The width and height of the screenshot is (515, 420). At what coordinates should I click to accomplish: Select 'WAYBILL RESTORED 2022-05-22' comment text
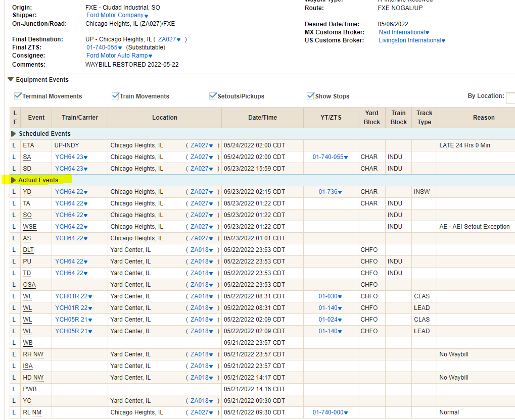point(132,65)
